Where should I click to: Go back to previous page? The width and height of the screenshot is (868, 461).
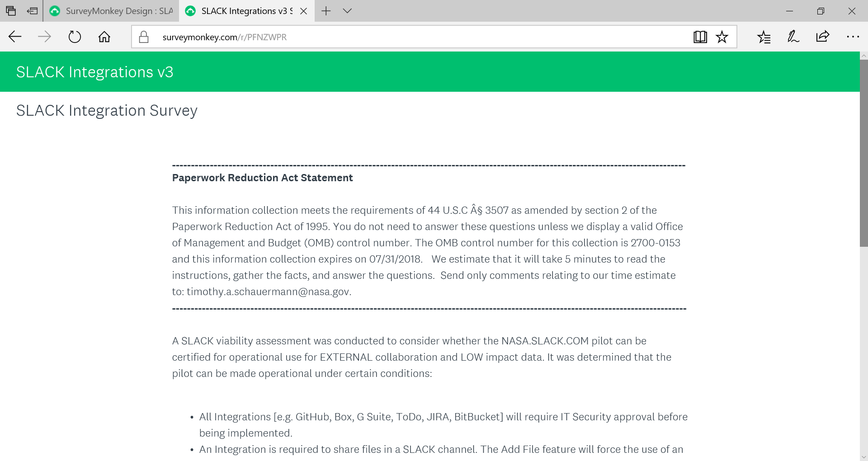(x=15, y=37)
